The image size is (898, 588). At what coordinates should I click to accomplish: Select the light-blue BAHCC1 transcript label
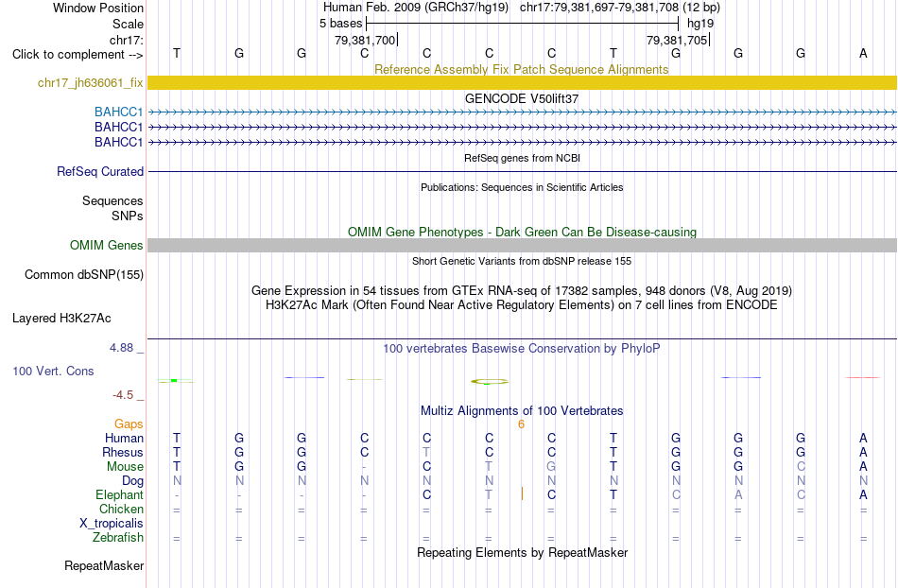[118, 112]
